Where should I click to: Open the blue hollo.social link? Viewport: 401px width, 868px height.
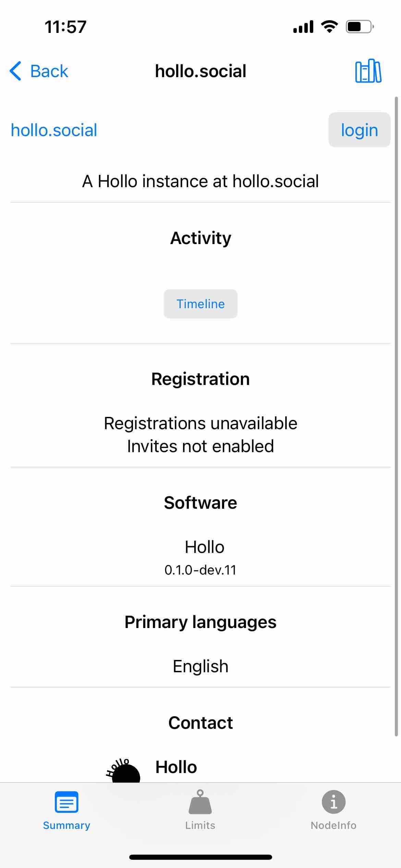coord(54,130)
